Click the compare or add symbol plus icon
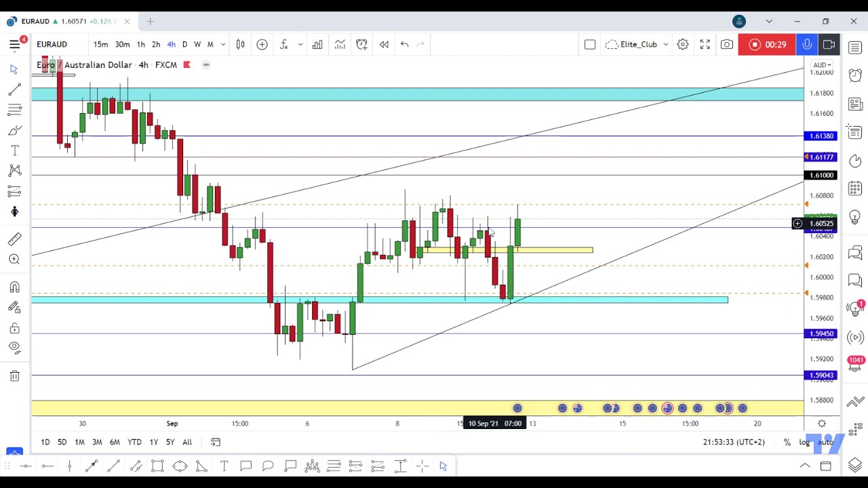Image resolution: width=868 pixels, height=488 pixels. [x=262, y=45]
